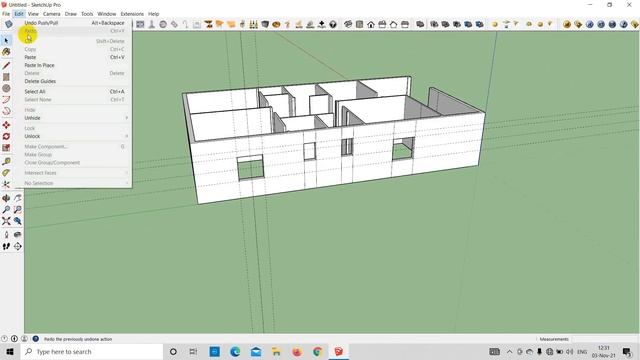Screen dimensions: 640x360
Task: Open Microsoft Edge from taskbar
Action: tap(235, 351)
